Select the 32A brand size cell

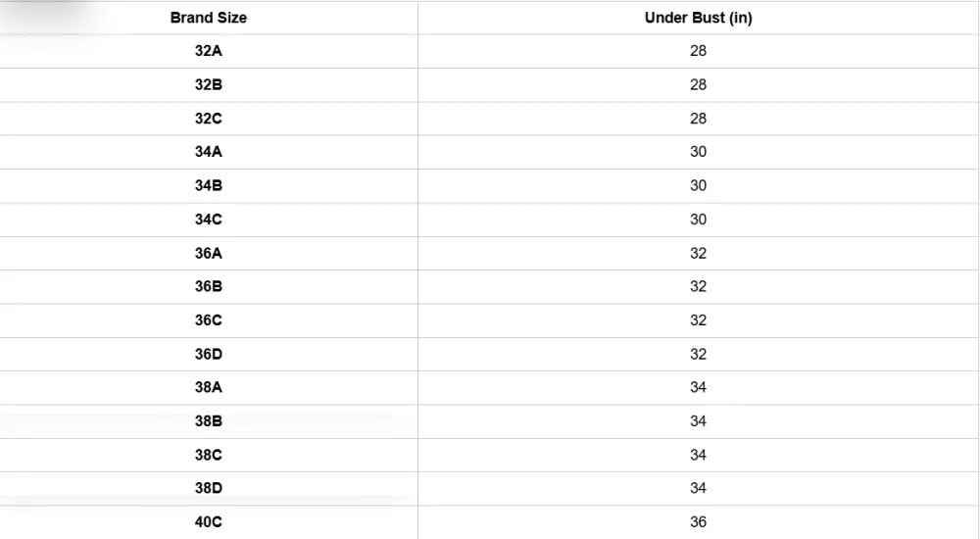coord(209,51)
